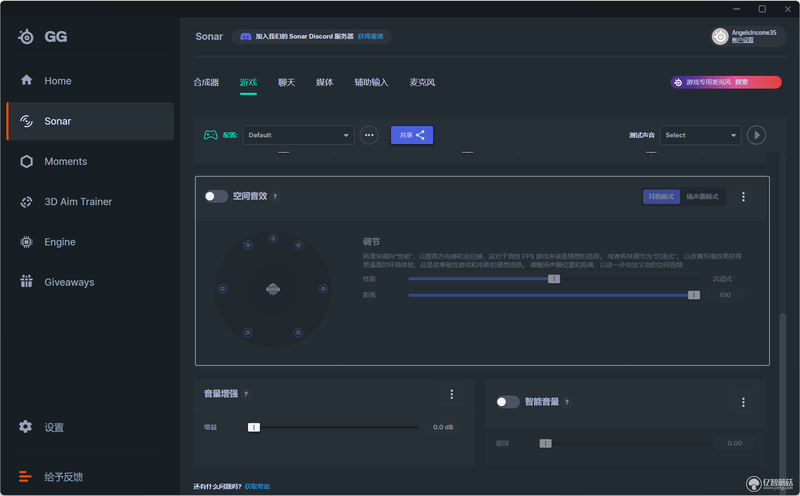The width and height of the screenshot is (800, 496).
Task: Adjust the 距离 slider handle
Action: pyautogui.click(x=693, y=295)
